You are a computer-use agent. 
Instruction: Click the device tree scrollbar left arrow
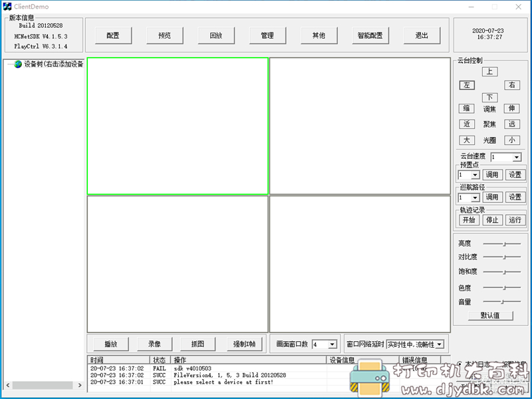(8, 385)
